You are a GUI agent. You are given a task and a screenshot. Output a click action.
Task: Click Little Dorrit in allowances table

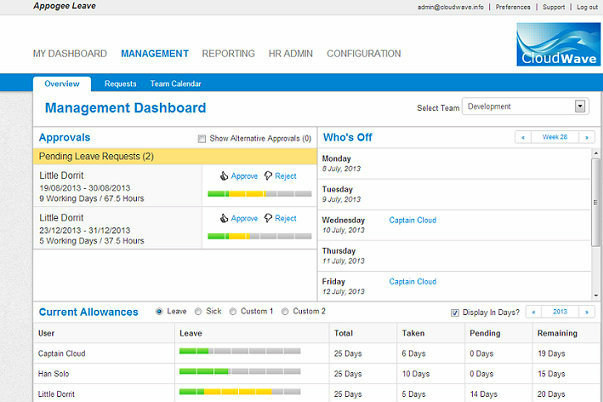57,394
